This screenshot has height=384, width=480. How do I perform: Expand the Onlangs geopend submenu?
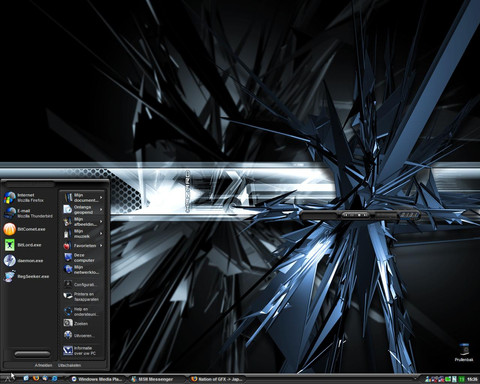pyautogui.click(x=83, y=210)
